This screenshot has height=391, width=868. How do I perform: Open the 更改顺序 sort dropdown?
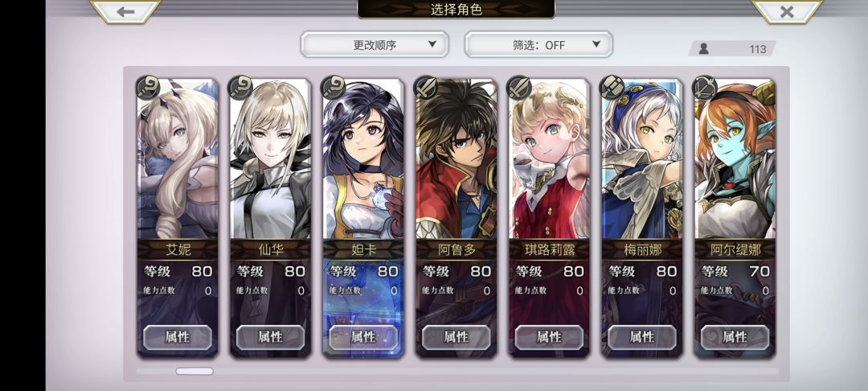(375, 44)
